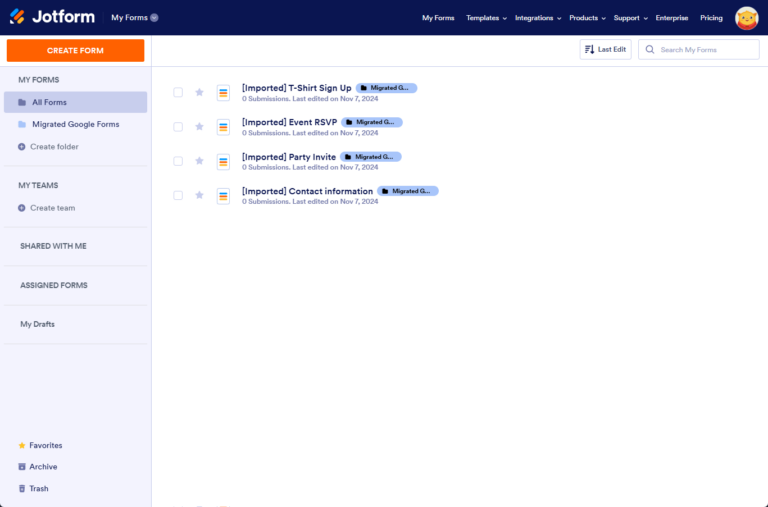Click the Last Edit sort button
The image size is (768, 507).
[x=605, y=49]
